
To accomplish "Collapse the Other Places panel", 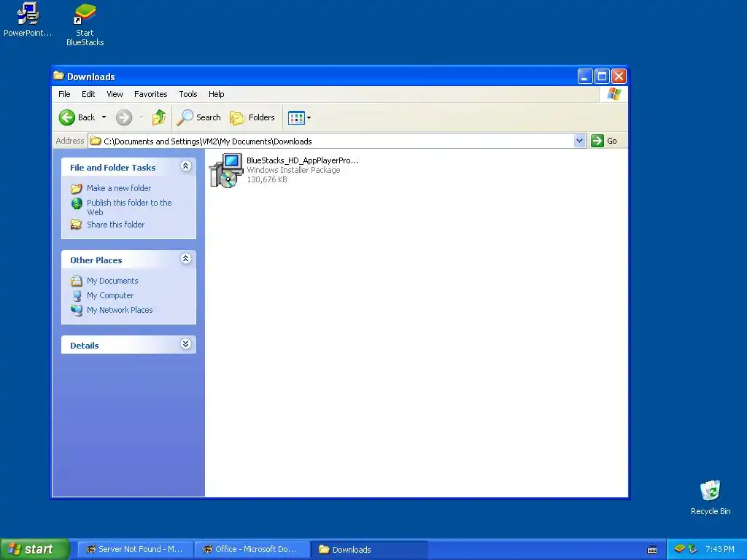I will (x=186, y=259).
